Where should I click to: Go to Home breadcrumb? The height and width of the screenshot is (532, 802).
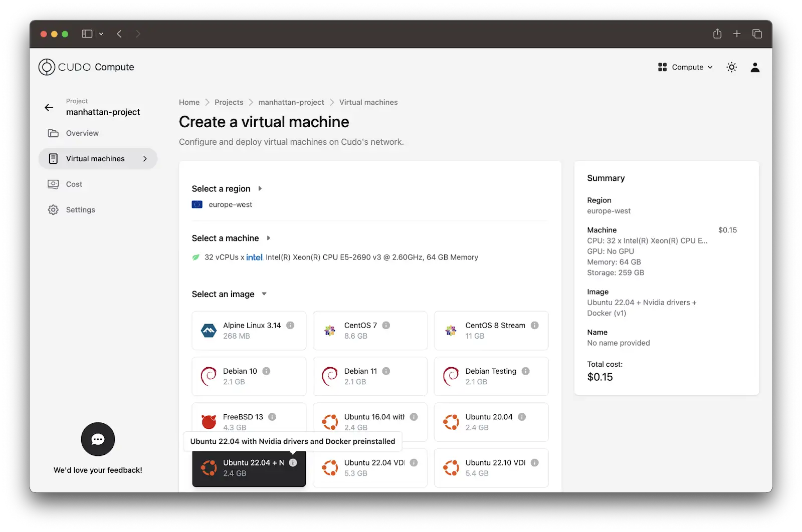pos(189,102)
